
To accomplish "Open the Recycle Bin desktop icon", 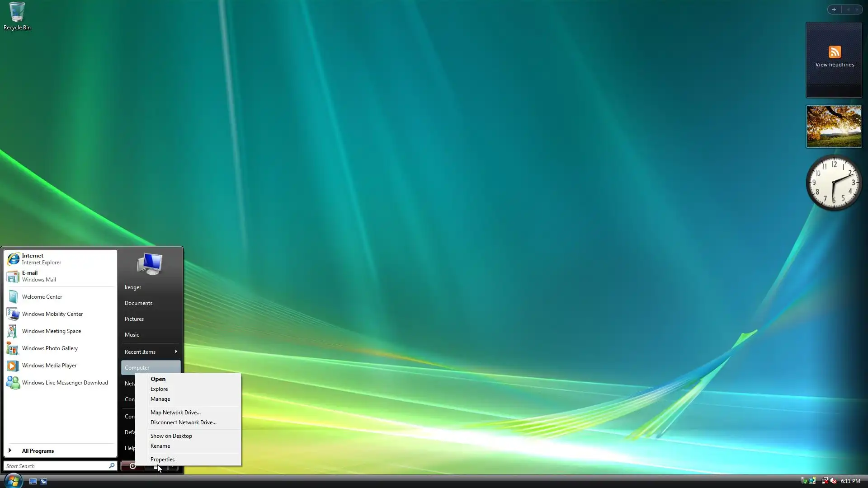I will pyautogui.click(x=17, y=16).
